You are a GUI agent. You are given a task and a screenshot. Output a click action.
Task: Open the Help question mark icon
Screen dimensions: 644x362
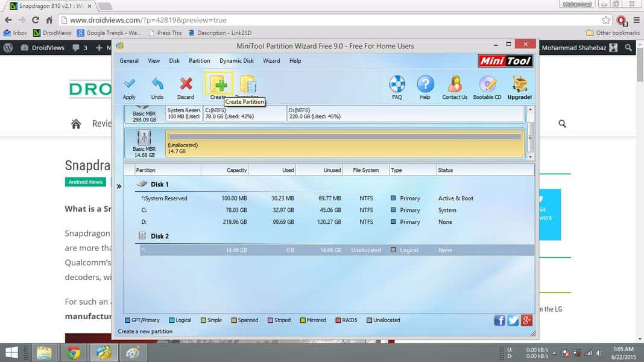pos(425,84)
